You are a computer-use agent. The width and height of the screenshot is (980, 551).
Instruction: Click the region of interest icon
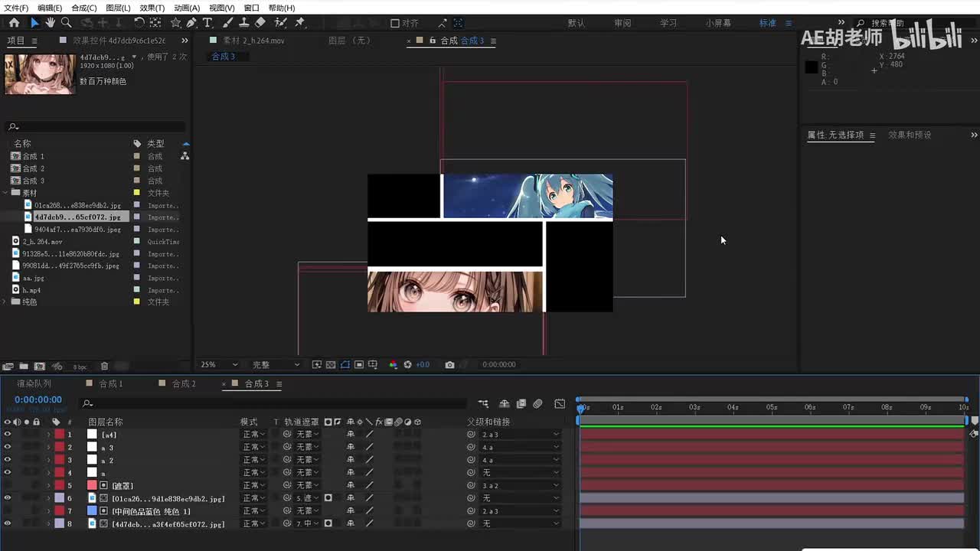click(359, 365)
